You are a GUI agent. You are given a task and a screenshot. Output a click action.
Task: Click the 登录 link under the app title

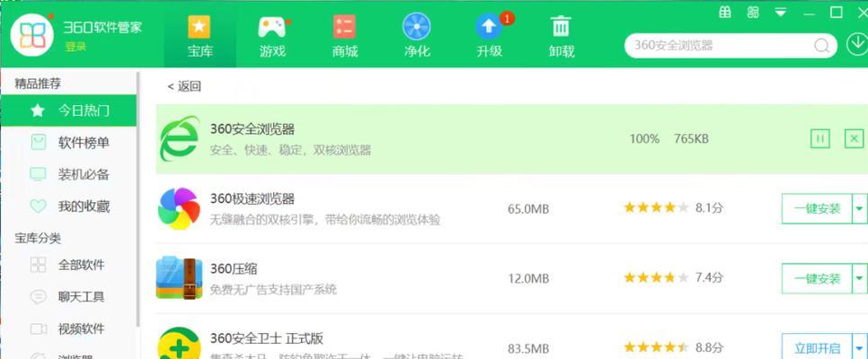pos(75,47)
